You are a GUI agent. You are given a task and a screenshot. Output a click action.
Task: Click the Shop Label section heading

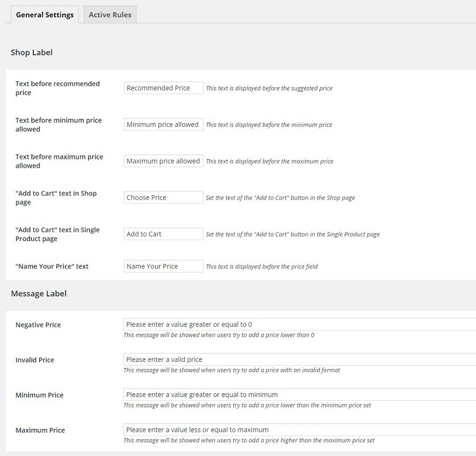(31, 52)
